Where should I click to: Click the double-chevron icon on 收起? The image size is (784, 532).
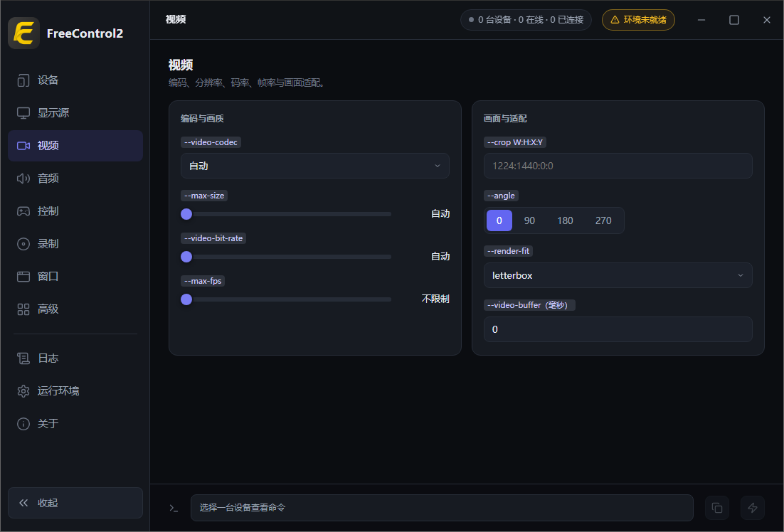coord(23,503)
